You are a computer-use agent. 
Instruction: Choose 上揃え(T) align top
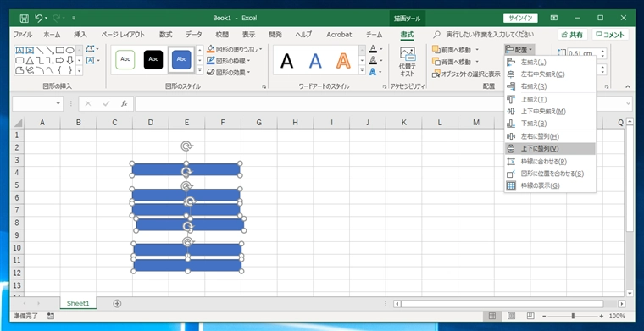550,99
